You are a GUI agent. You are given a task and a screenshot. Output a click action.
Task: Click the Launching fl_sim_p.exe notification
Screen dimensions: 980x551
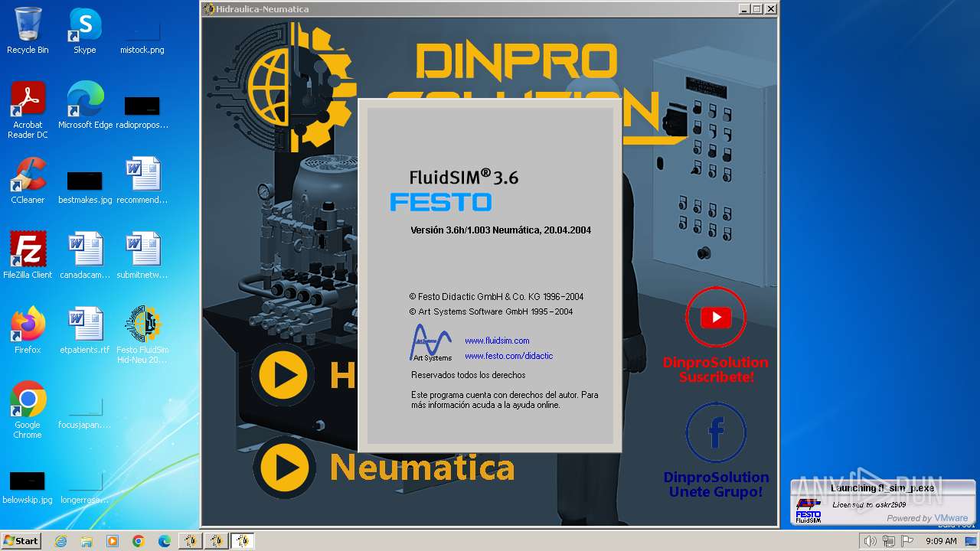point(883,500)
